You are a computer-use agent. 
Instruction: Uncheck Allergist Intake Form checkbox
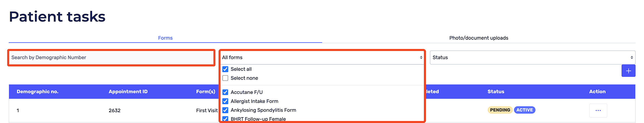tap(225, 101)
